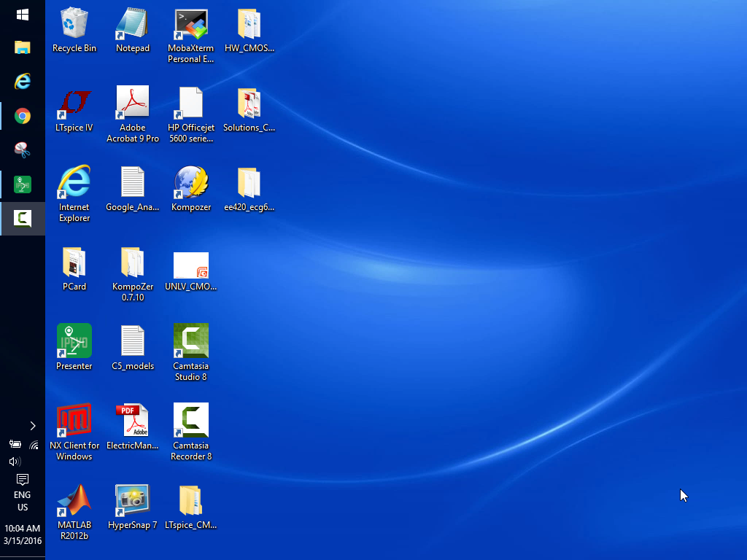Click the MATLAB R2012b desktop icon
The width and height of the screenshot is (747, 560).
[74, 500]
